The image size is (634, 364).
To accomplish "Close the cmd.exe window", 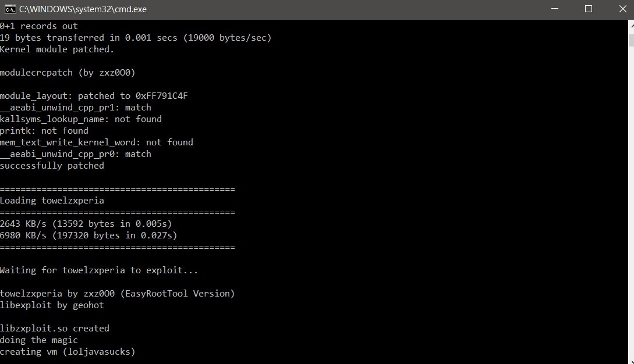I will pyautogui.click(x=622, y=9).
